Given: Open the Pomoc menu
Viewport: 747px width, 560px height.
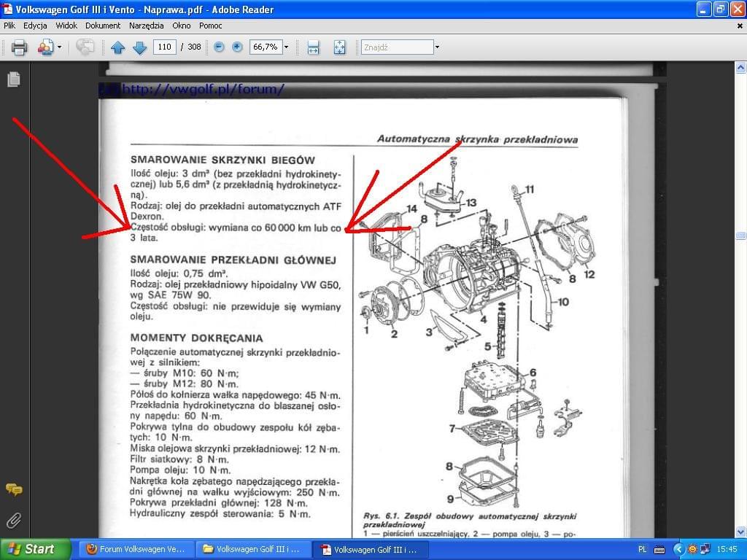Looking at the screenshot, I should [x=211, y=26].
